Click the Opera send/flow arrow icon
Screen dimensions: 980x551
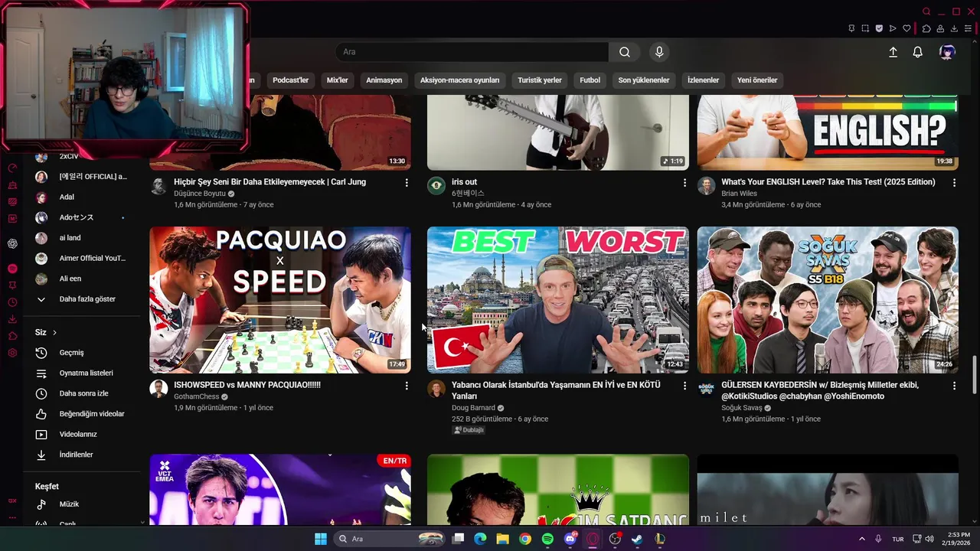click(x=893, y=28)
